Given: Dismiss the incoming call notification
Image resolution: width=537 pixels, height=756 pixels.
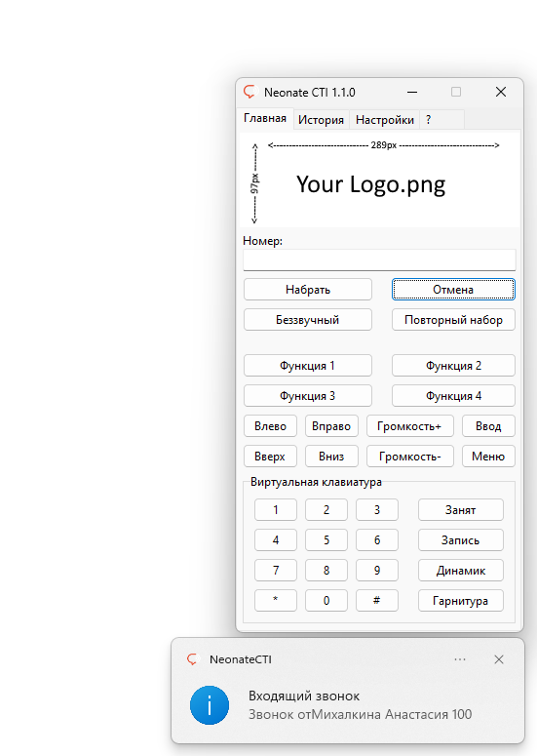Looking at the screenshot, I should pyautogui.click(x=499, y=659).
